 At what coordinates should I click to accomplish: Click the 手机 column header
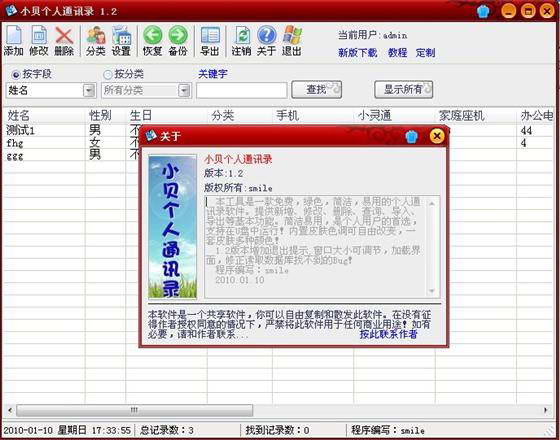click(x=313, y=116)
